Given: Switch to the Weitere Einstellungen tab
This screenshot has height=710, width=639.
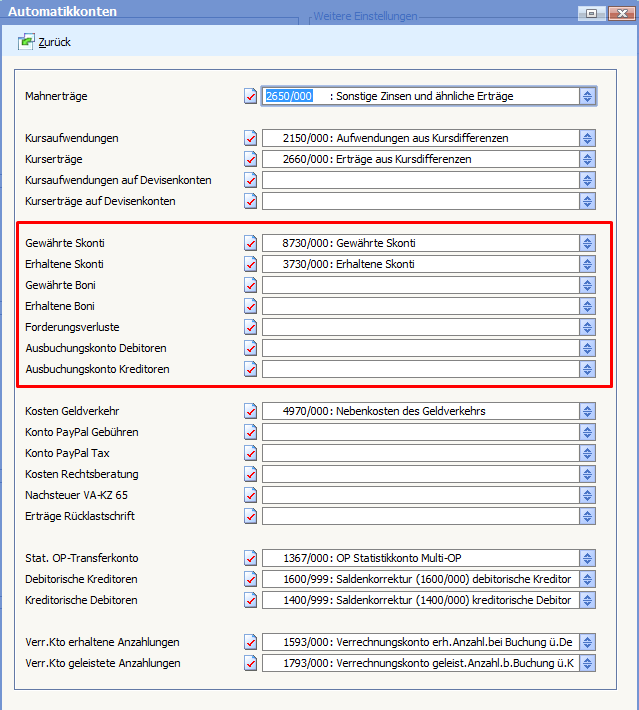Looking at the screenshot, I should coord(365,17).
